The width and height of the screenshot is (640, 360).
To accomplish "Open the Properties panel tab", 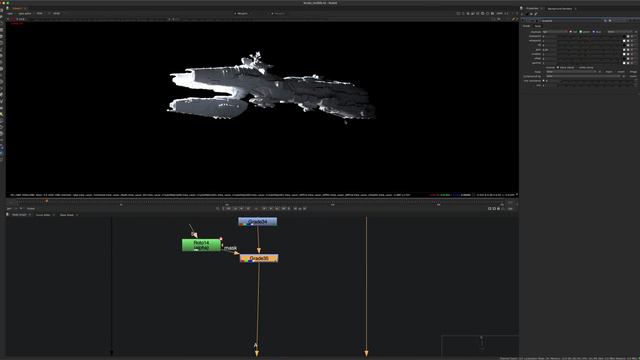I will (532, 8).
